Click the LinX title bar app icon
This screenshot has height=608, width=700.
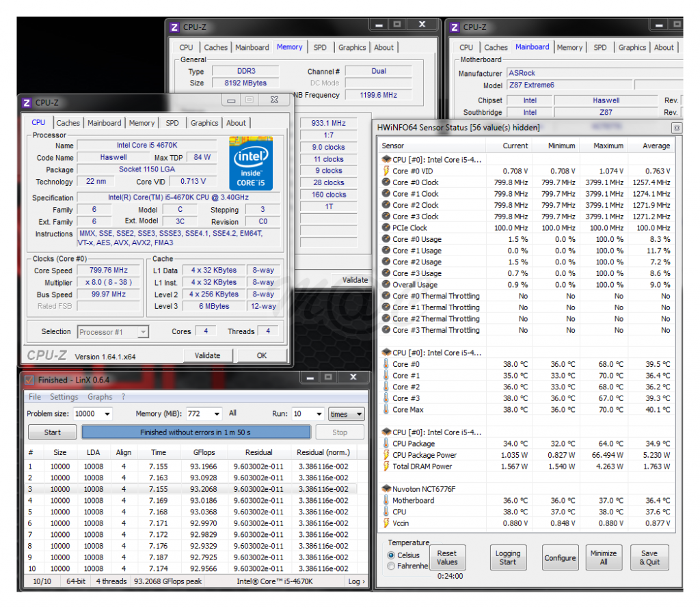pos(29,380)
